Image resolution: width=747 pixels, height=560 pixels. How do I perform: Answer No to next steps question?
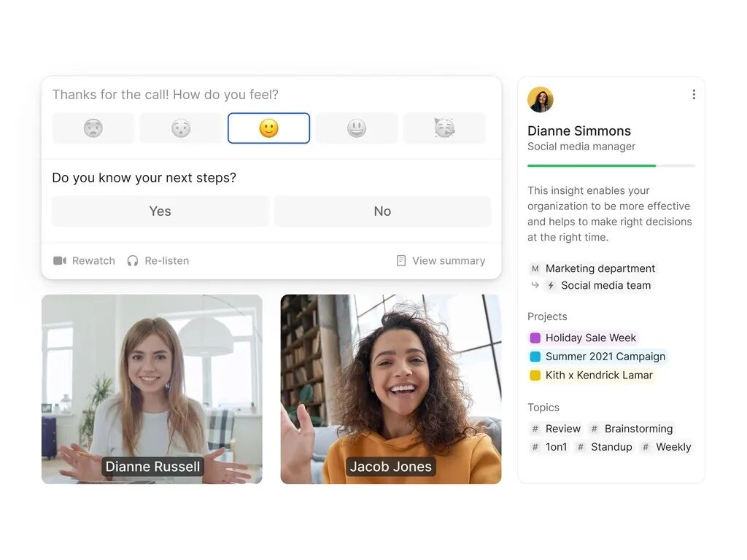(382, 211)
